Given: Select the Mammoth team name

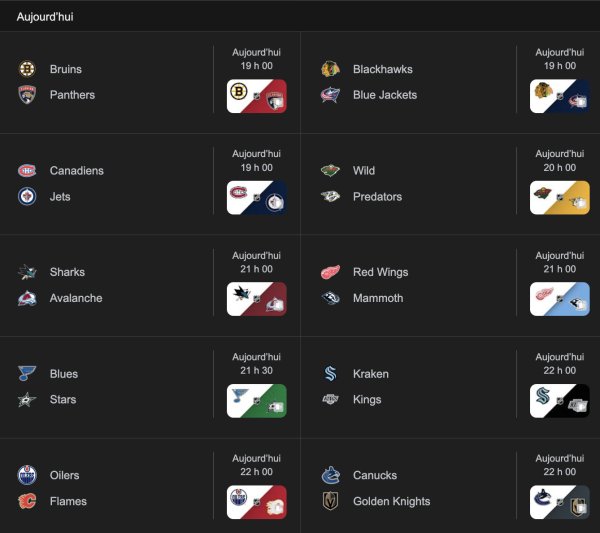Looking at the screenshot, I should (x=378, y=298).
